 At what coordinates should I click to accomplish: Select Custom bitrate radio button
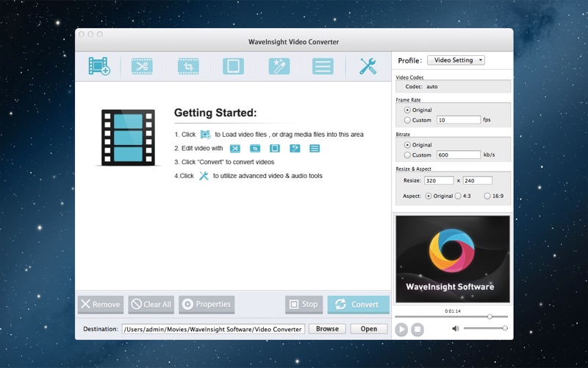click(407, 155)
